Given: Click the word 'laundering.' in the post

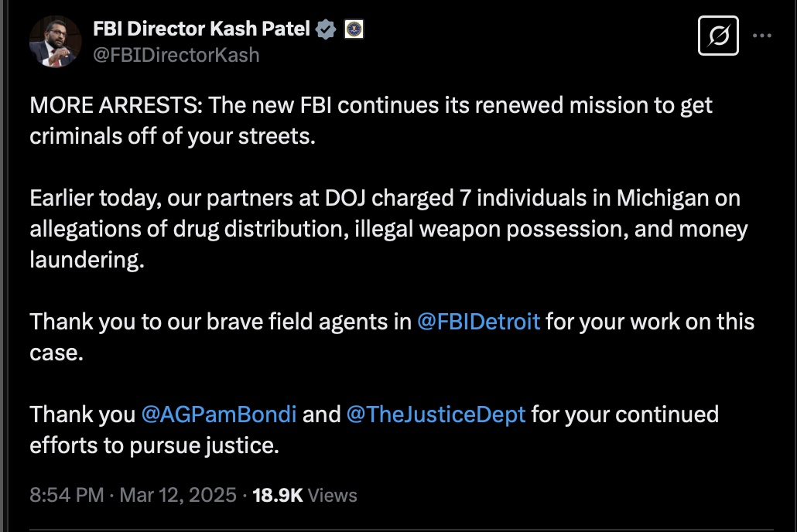Looking at the screenshot, I should pyautogui.click(x=87, y=260).
